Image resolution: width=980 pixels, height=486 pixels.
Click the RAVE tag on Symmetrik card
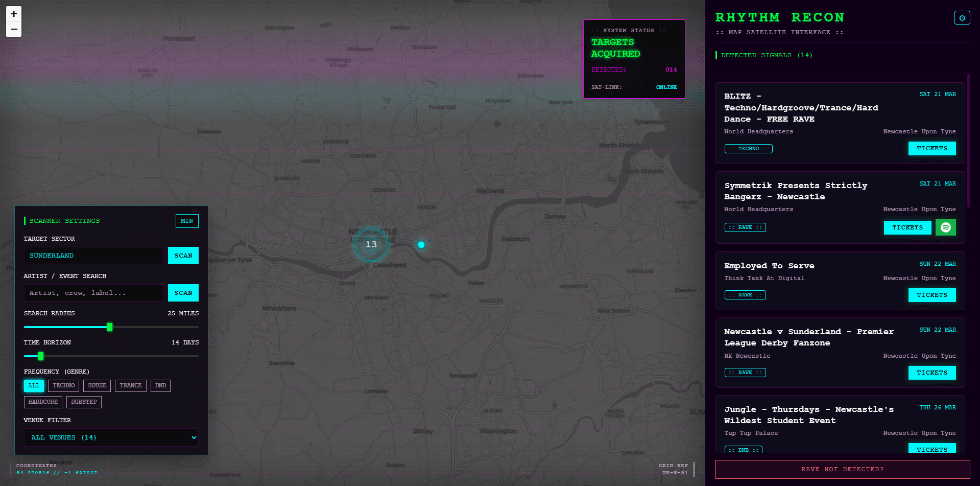pos(745,227)
